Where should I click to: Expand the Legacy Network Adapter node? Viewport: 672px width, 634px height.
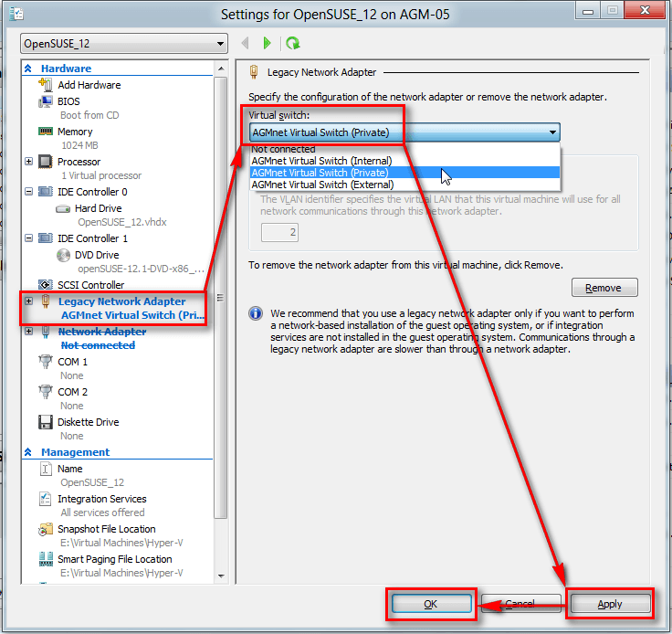click(29, 301)
